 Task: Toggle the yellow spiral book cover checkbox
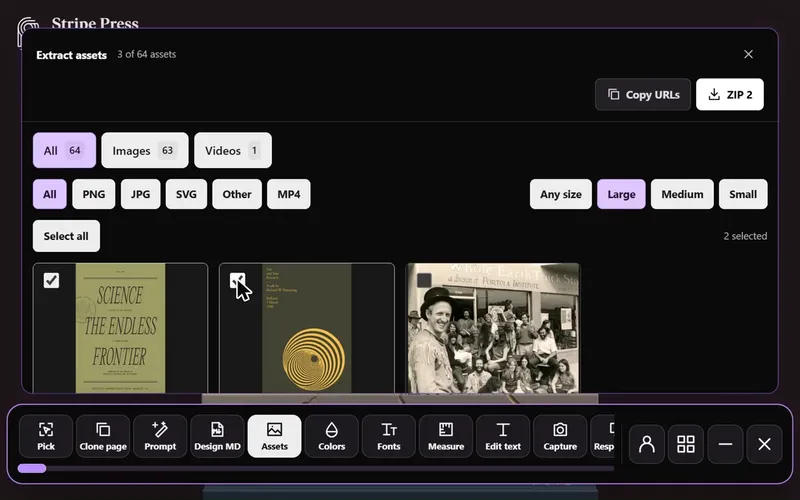point(237,280)
